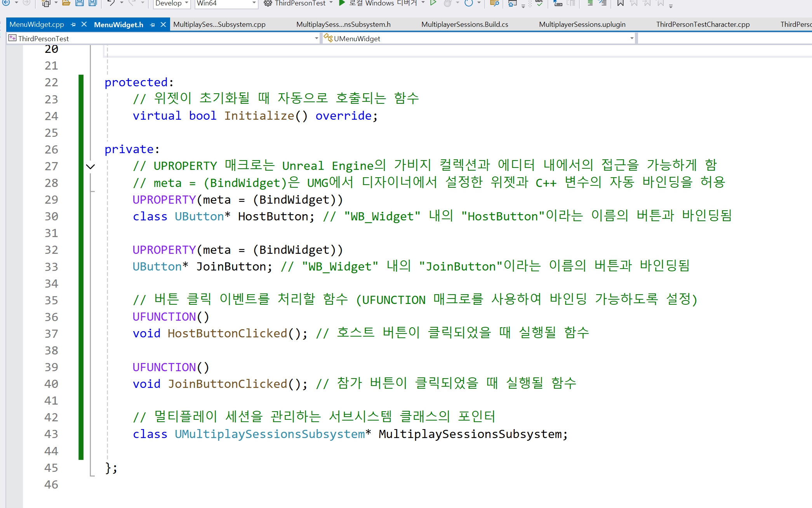Switch to the MenuWidget.cpp tab

(x=37, y=24)
